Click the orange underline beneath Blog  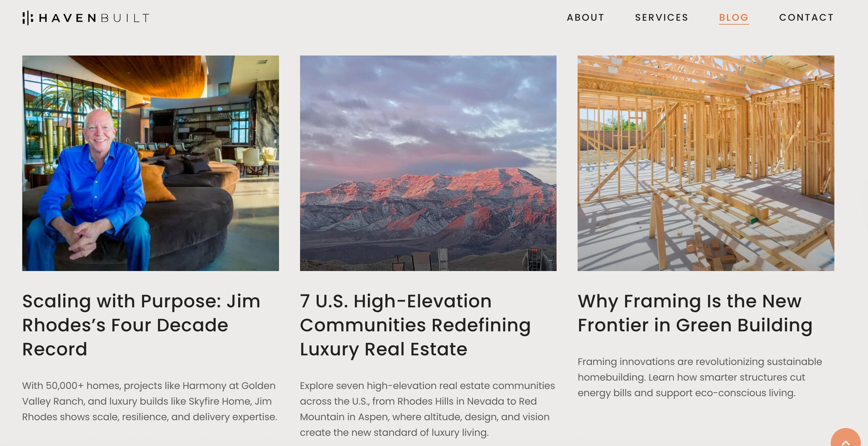click(x=734, y=24)
